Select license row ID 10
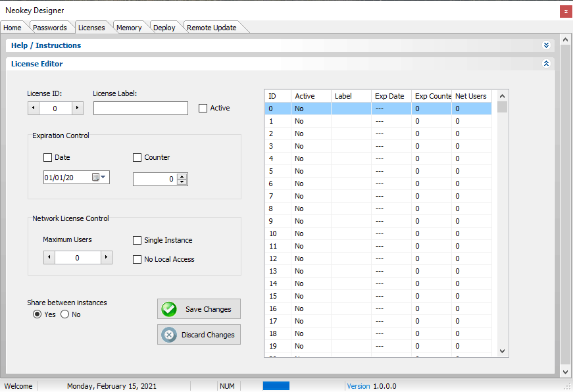Screen dimensions: 573x392 [378, 233]
